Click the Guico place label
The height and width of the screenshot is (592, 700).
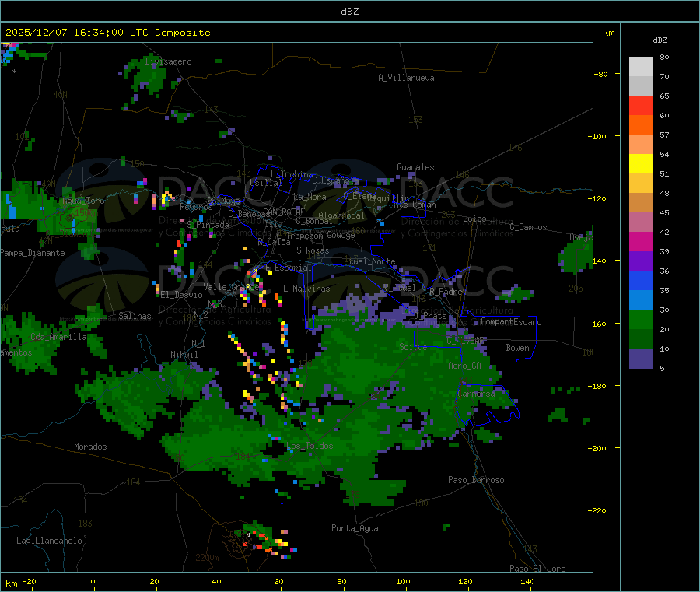[474, 219]
